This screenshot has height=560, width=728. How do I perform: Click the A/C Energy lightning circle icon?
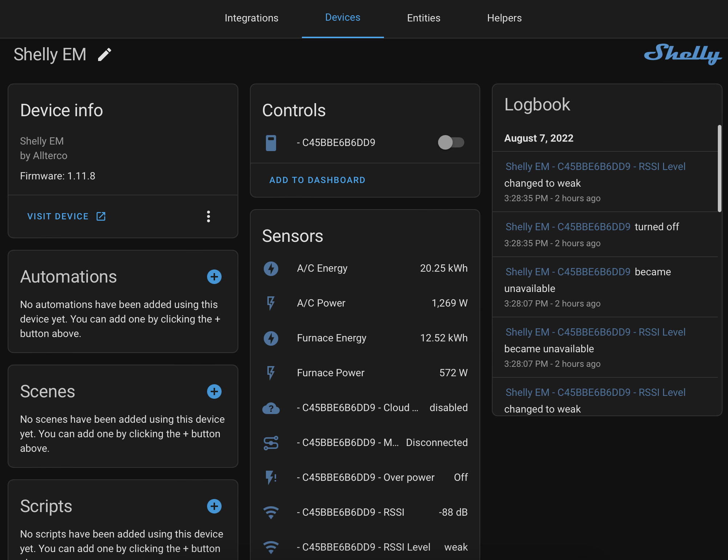click(x=271, y=268)
